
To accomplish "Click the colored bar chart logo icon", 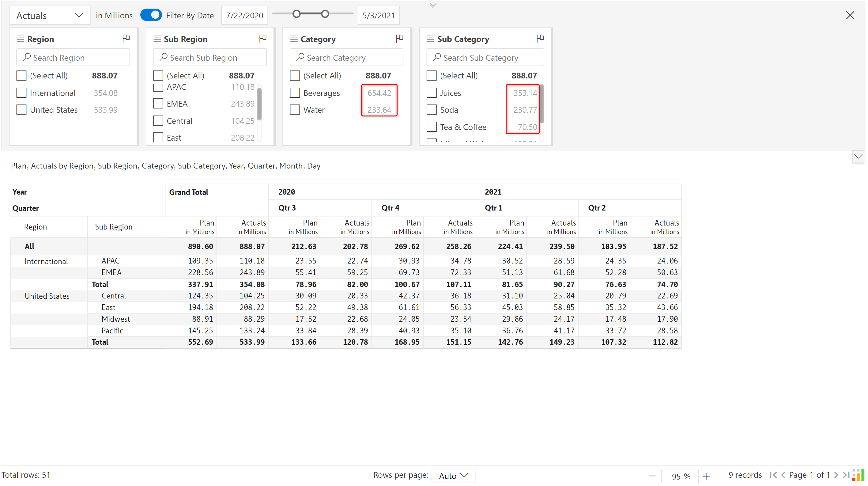I will [x=858, y=475].
